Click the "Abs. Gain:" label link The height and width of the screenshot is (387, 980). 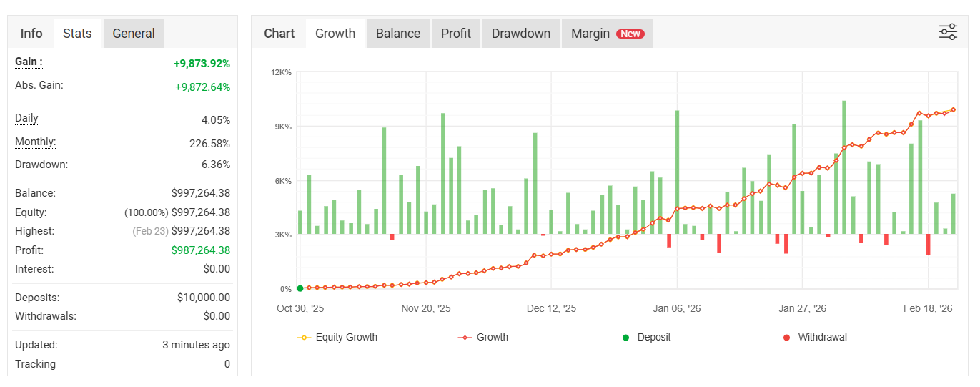tap(39, 86)
